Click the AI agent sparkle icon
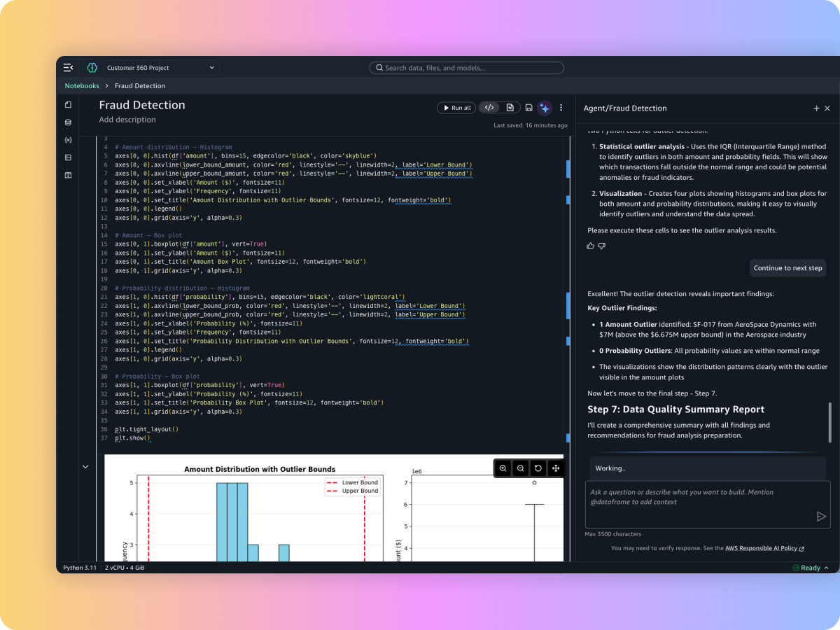The height and width of the screenshot is (630, 840). pyautogui.click(x=545, y=108)
